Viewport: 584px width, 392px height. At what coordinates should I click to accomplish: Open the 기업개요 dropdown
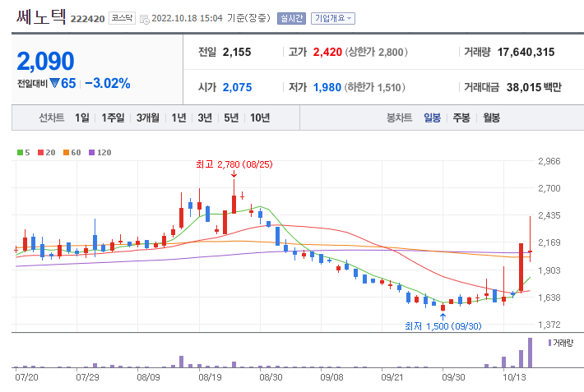coord(333,18)
